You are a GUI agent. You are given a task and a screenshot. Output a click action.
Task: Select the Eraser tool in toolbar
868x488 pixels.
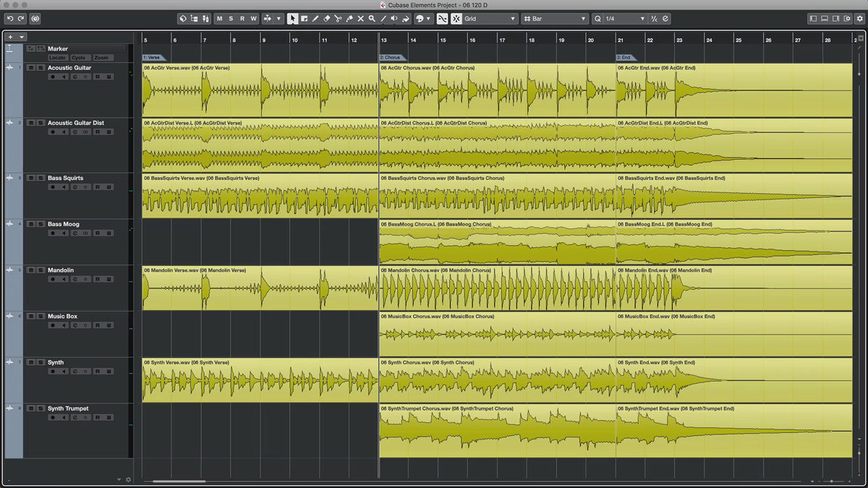point(326,19)
